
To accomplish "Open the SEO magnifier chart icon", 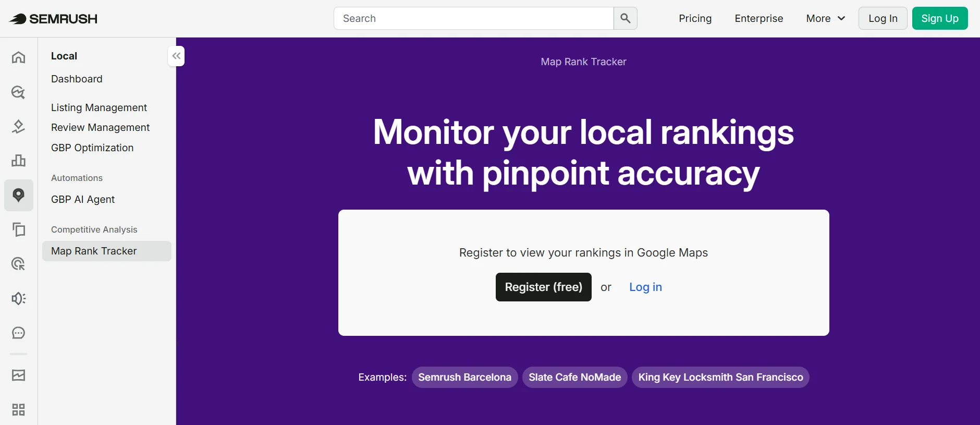I will (x=18, y=92).
